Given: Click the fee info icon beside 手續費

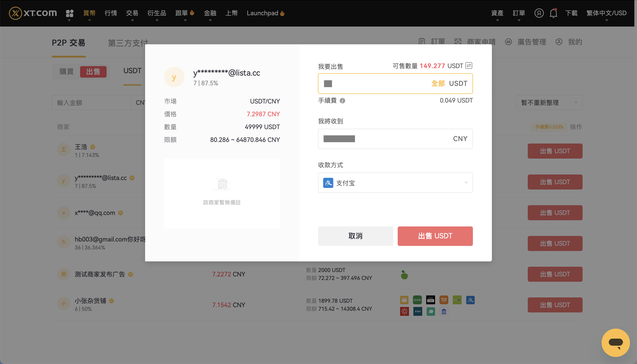Looking at the screenshot, I should [343, 100].
